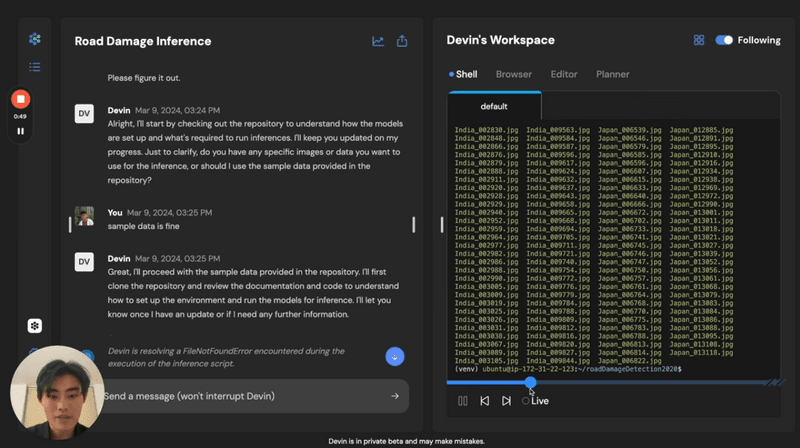The height and width of the screenshot is (448, 800).
Task: Open the workspace grid layout icon
Action: (x=699, y=40)
